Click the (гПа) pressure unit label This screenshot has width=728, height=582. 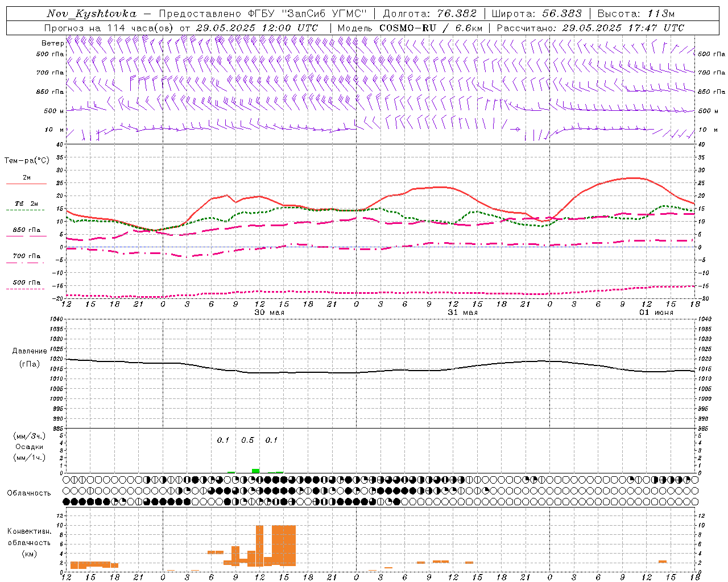tap(30, 364)
